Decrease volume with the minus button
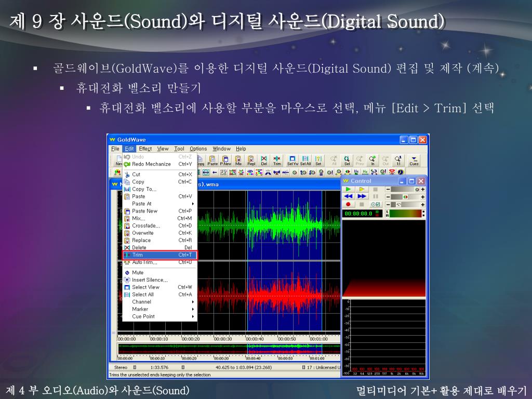 click(388, 189)
